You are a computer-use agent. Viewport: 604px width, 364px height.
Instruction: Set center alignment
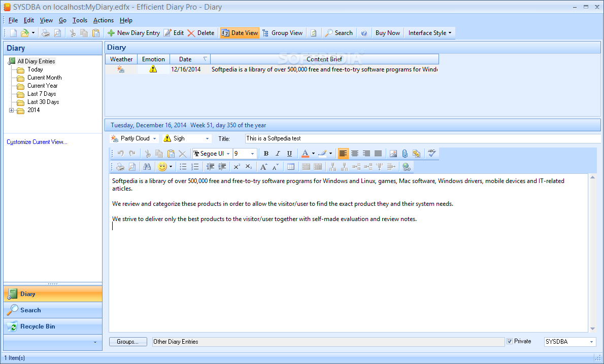coord(355,154)
